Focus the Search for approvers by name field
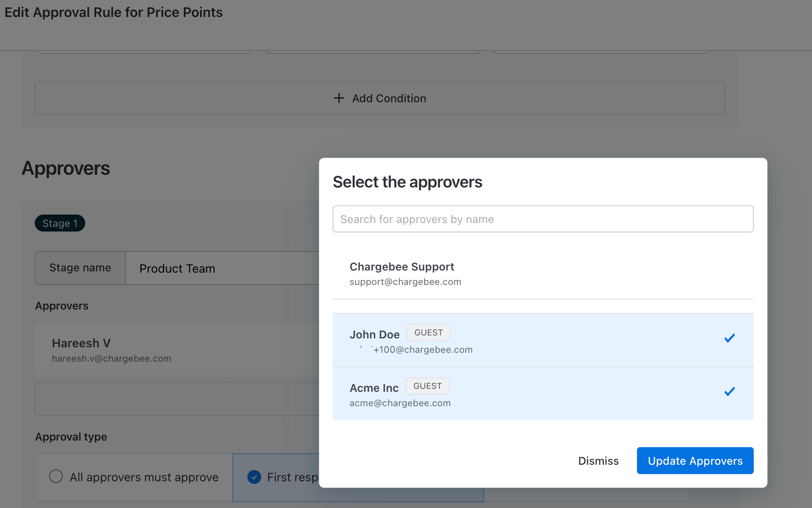This screenshot has width=812, height=508. coord(542,219)
